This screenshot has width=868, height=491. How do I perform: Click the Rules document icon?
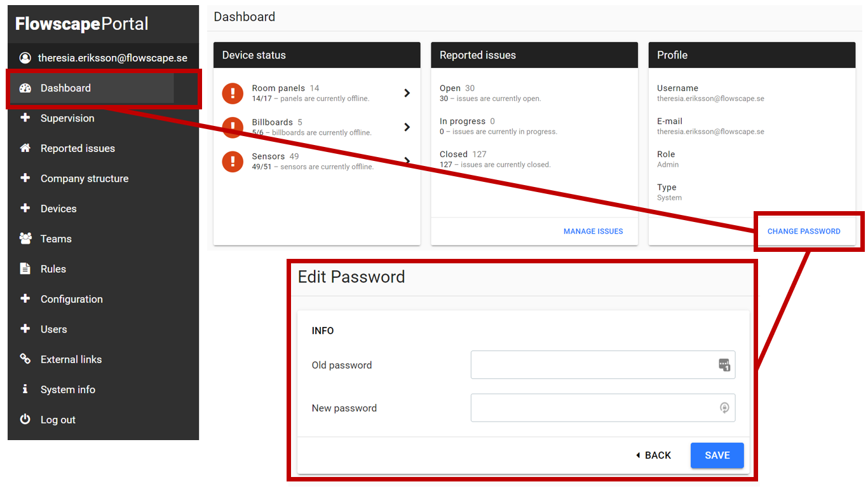(x=25, y=268)
